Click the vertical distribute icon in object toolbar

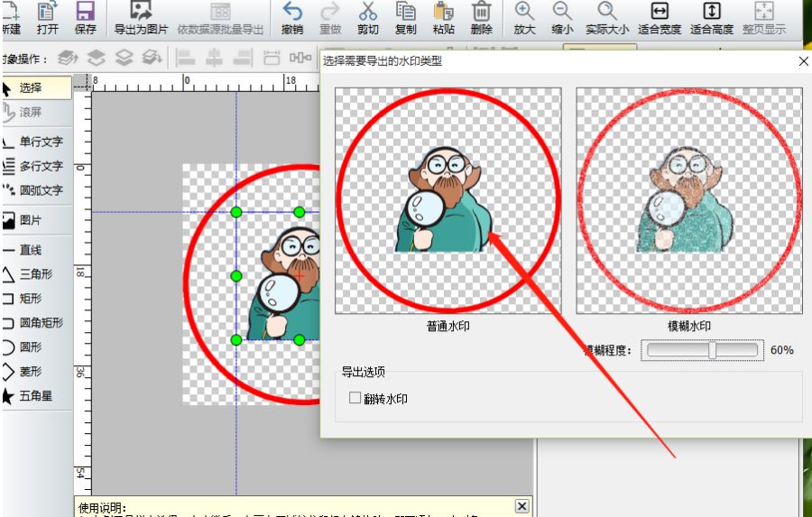pyautogui.click(x=272, y=58)
